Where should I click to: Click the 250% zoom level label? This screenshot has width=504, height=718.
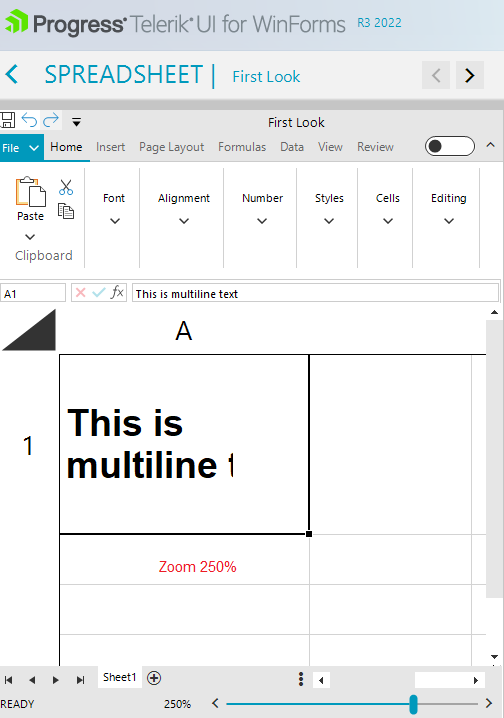[x=178, y=704]
